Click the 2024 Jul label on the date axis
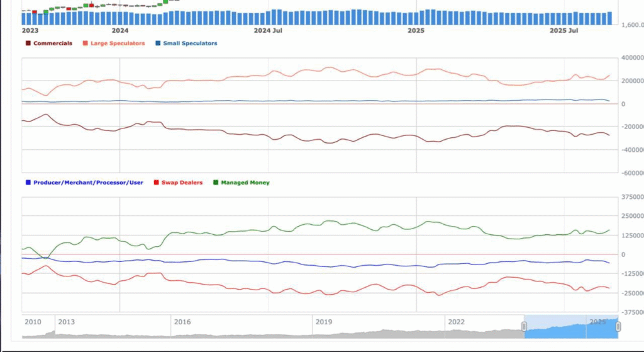The width and height of the screenshot is (644, 352). [267, 30]
